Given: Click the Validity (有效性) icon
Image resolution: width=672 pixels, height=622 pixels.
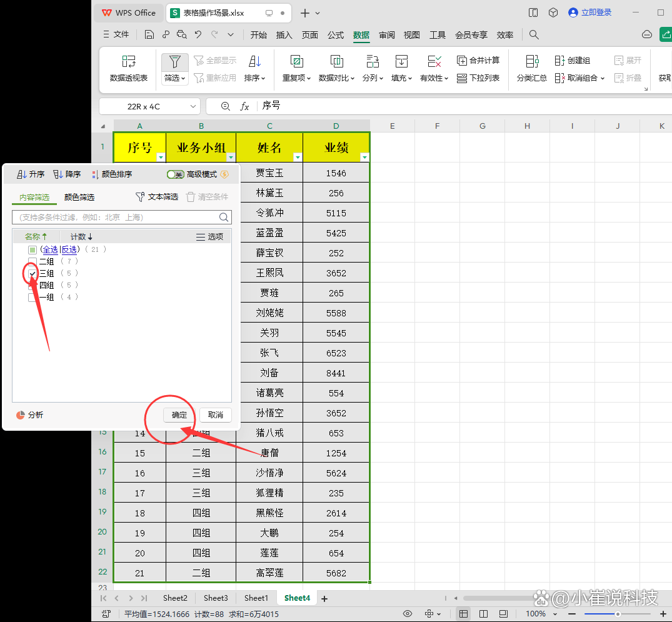Looking at the screenshot, I should [x=434, y=62].
